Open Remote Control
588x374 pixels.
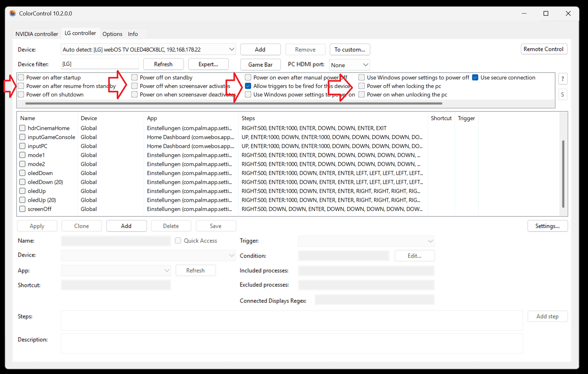(x=544, y=49)
